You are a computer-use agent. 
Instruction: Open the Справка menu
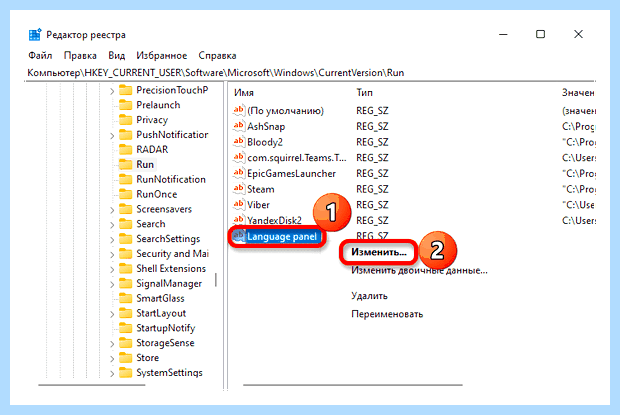pyautogui.click(x=217, y=55)
